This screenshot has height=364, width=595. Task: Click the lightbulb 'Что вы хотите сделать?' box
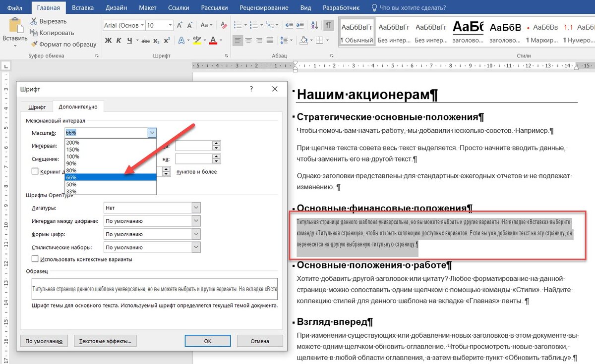[x=409, y=8]
